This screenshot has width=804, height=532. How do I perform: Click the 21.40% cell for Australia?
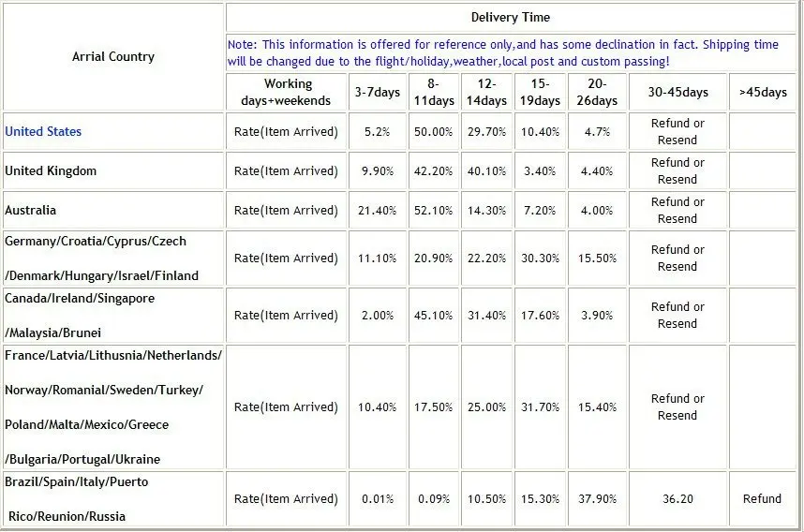click(x=378, y=210)
